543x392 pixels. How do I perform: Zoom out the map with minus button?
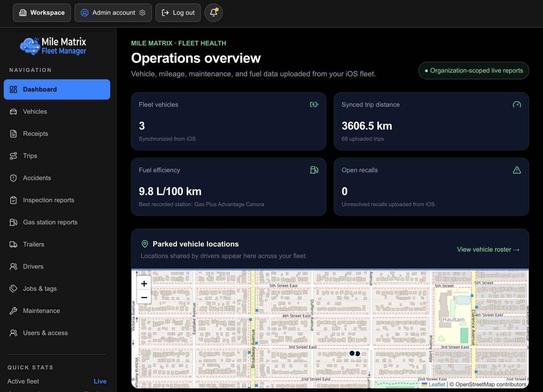tap(144, 297)
